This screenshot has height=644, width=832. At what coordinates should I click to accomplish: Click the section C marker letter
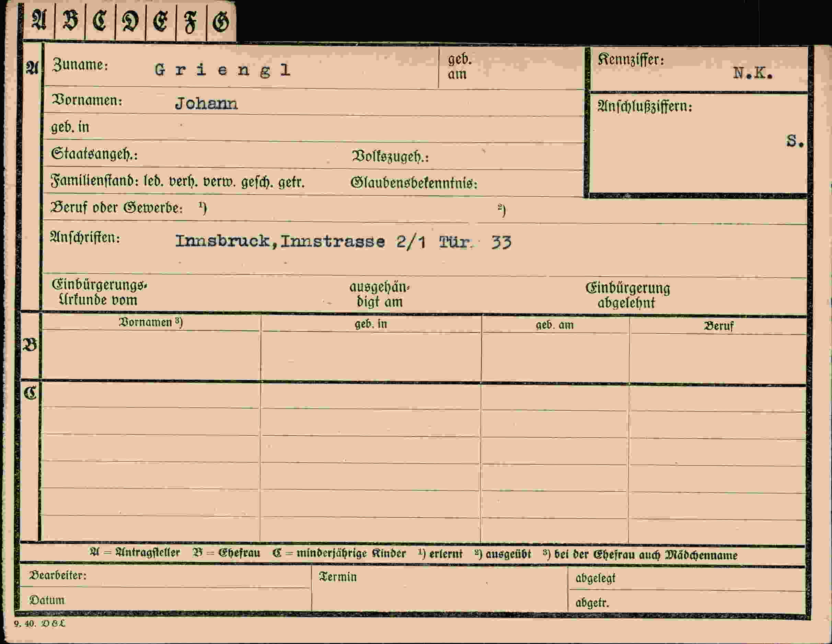[x=30, y=392]
